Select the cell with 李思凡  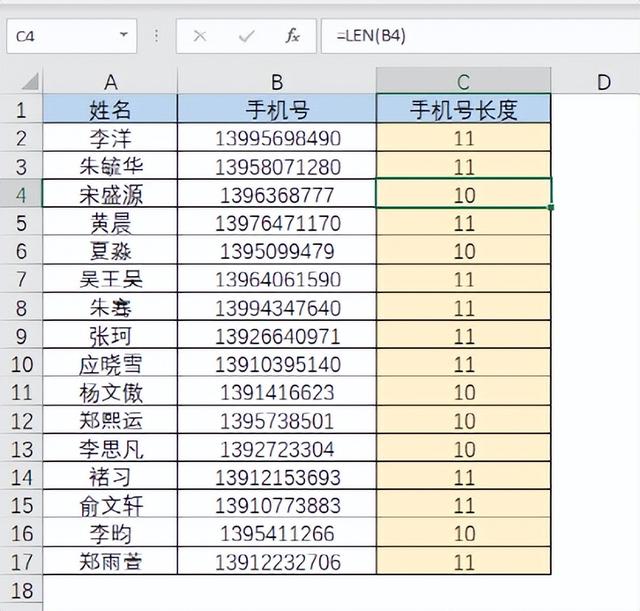[x=110, y=448]
